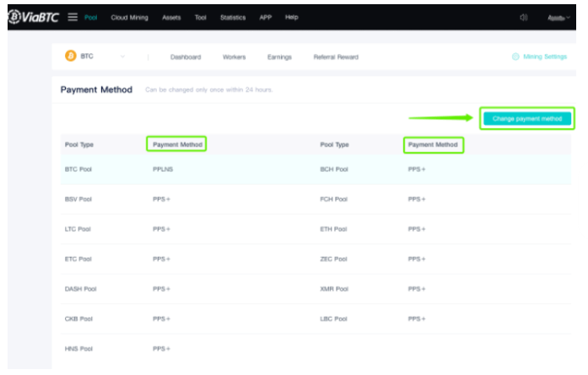
Task: Switch to the Earnings tab
Action: click(279, 57)
